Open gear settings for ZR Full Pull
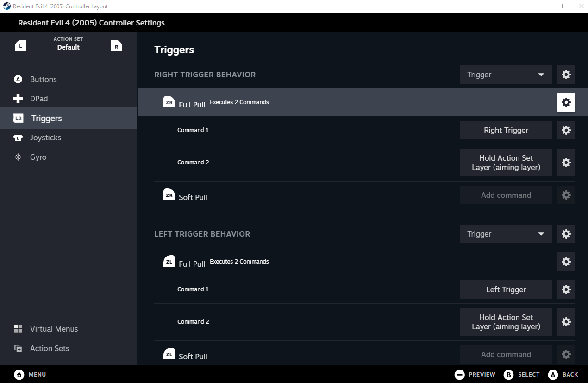This screenshot has height=383, width=588. 566,102
